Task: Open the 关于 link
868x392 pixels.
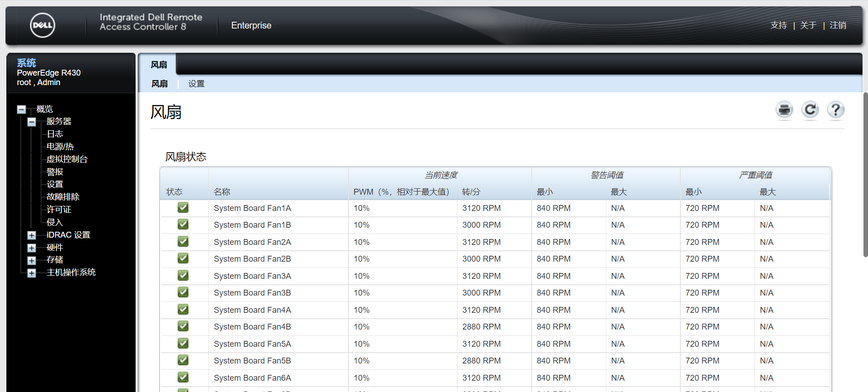Action: point(808,25)
